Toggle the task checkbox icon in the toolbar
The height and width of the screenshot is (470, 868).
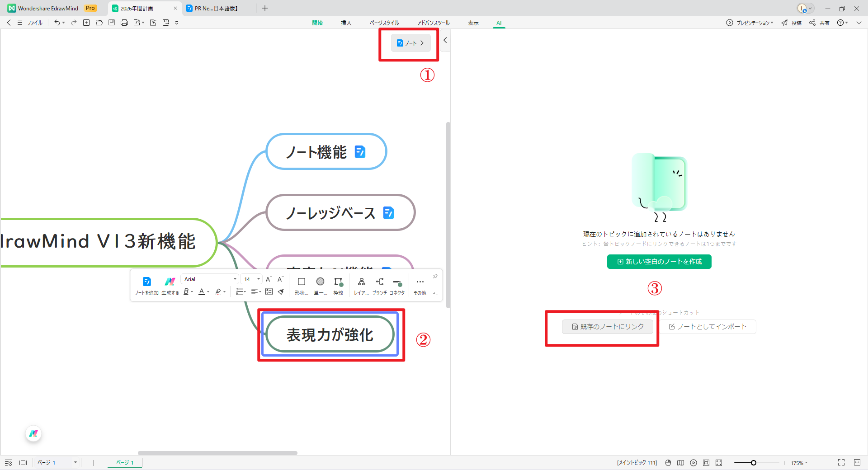tap(269, 292)
